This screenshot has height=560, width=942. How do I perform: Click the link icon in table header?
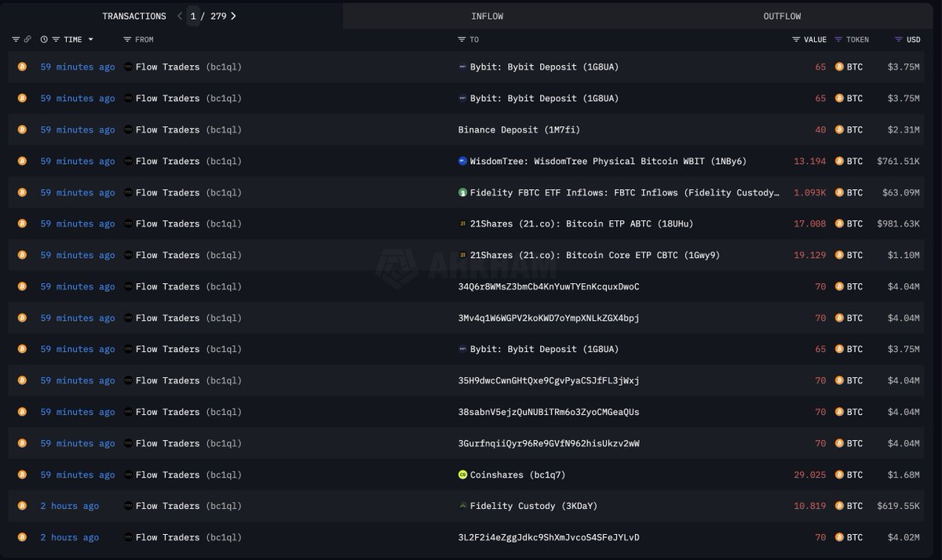click(x=27, y=39)
